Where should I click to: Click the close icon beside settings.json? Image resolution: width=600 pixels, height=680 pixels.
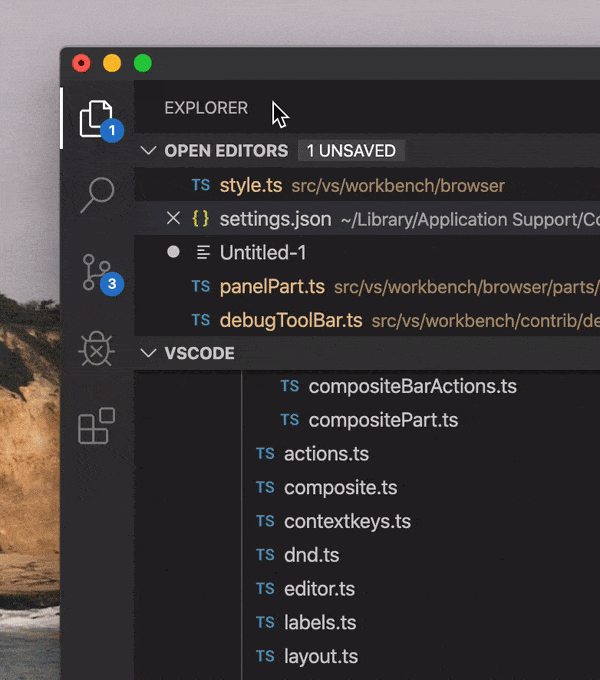tap(173, 218)
